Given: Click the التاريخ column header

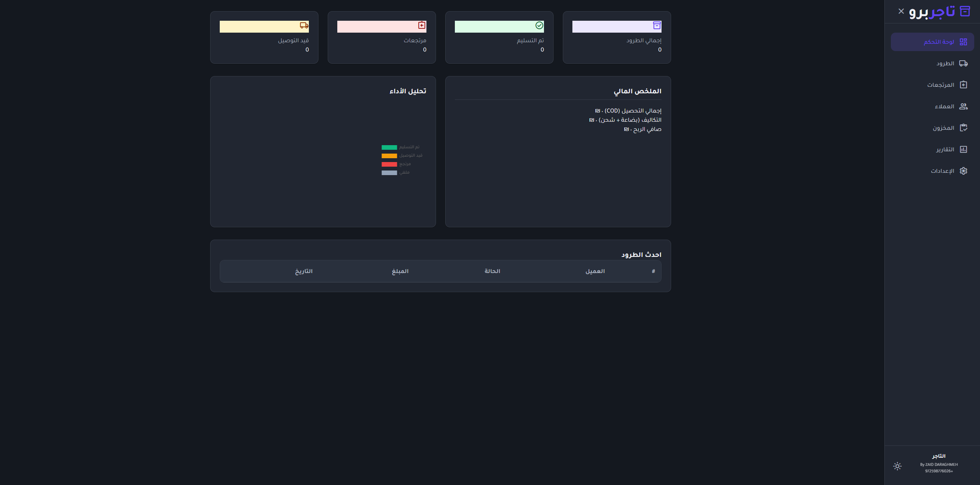Looking at the screenshot, I should click(x=303, y=271).
